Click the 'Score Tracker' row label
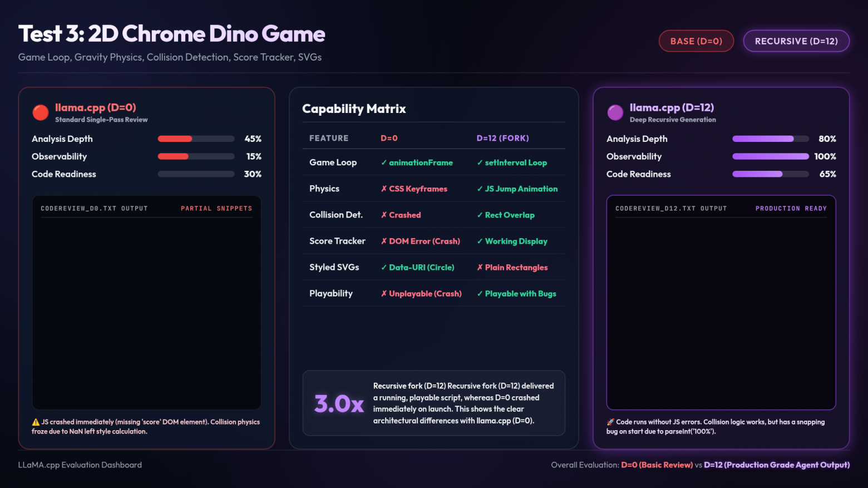This screenshot has height=488, width=868. [337, 241]
